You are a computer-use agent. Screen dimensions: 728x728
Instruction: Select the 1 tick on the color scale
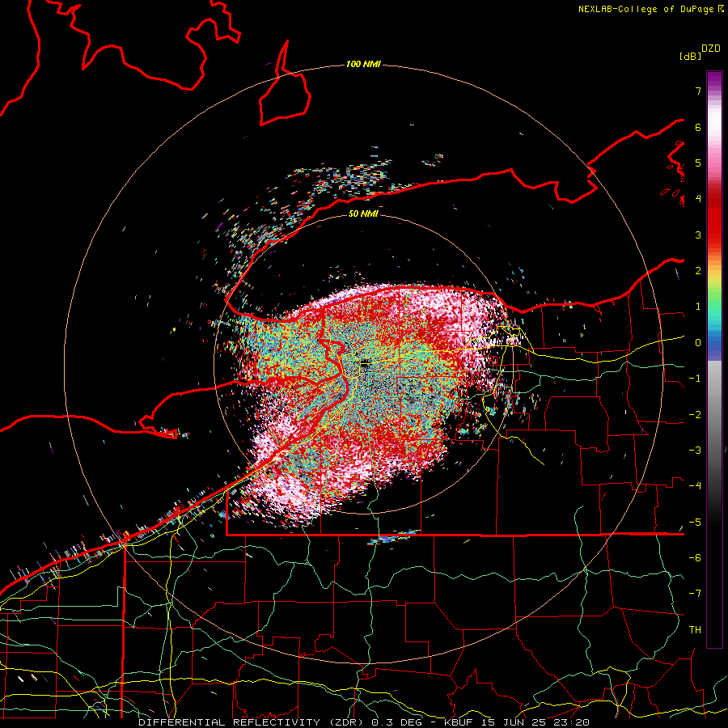tap(698, 307)
